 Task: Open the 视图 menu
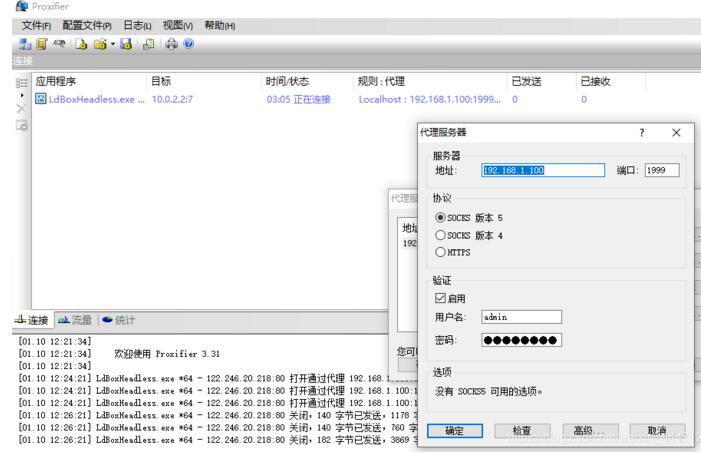(178, 23)
